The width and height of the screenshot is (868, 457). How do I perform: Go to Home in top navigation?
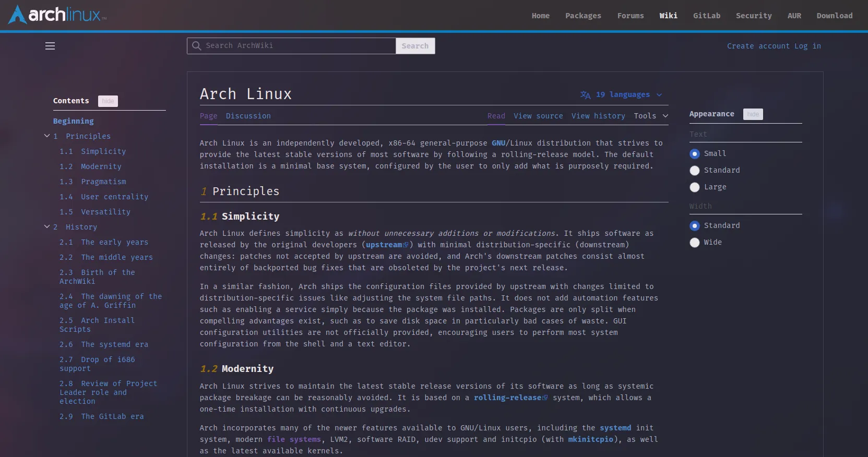[x=541, y=16]
